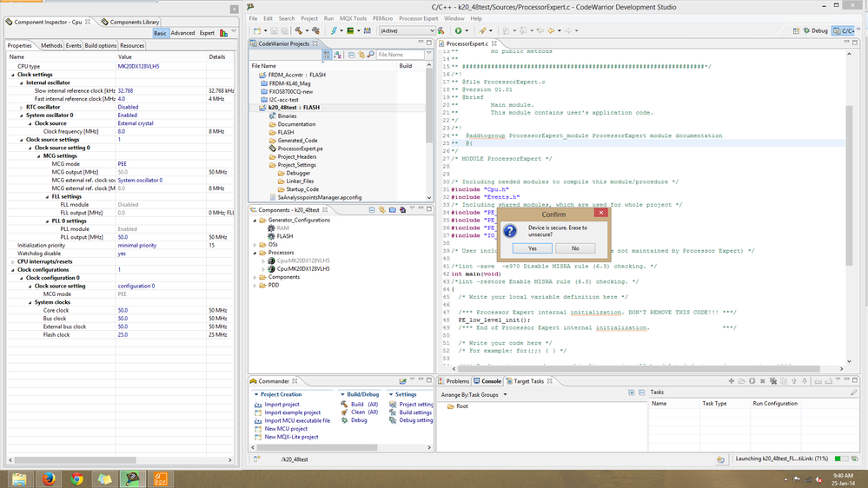Viewport: 868px width, 488px height.
Task: Expand the PDD folder in Components
Action: [255, 286]
